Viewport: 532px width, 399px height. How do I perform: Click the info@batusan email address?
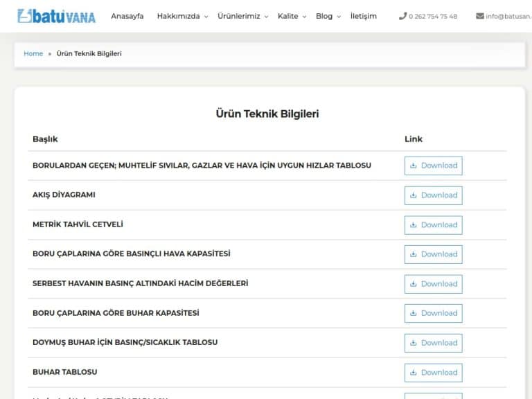point(508,17)
